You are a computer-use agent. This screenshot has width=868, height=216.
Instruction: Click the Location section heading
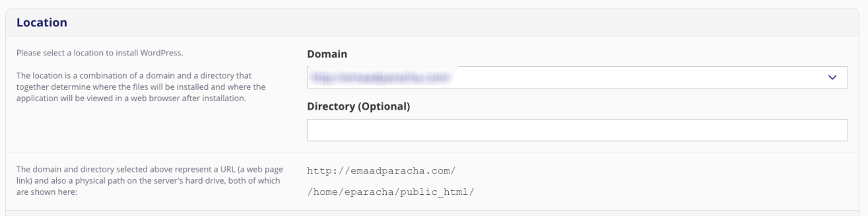(42, 22)
